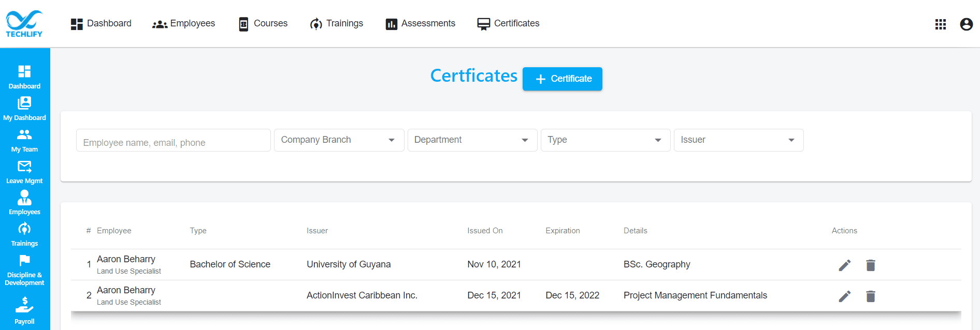This screenshot has height=330, width=980.
Task: Click the Techlify logo
Action: coord(24,24)
